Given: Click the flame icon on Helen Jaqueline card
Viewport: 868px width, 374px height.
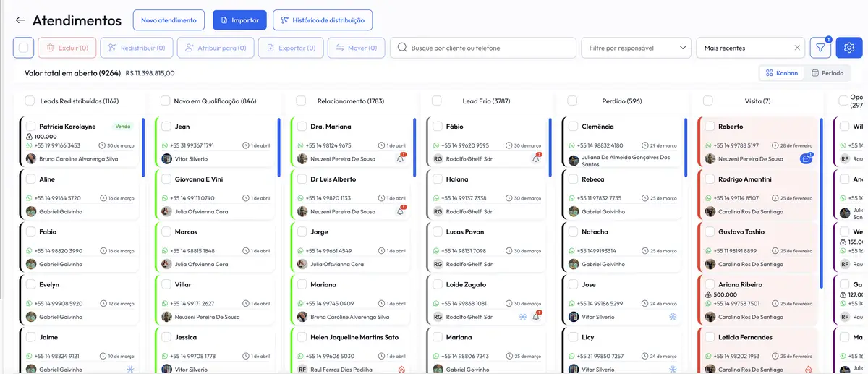Looking at the screenshot, I should point(401,370).
